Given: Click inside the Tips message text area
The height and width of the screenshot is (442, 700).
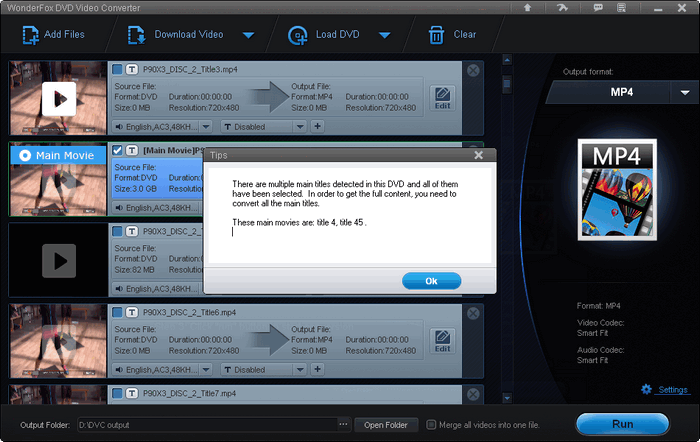Looking at the screenshot, I should (350, 216).
